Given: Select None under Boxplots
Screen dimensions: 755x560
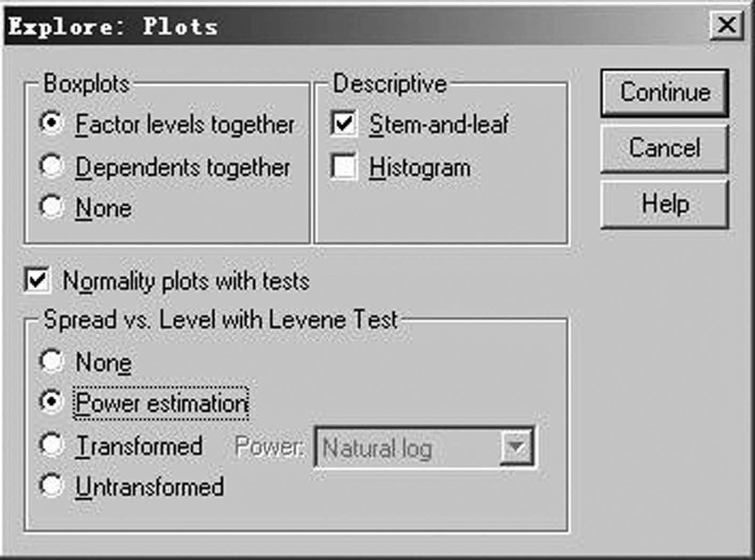Looking at the screenshot, I should point(52,206).
